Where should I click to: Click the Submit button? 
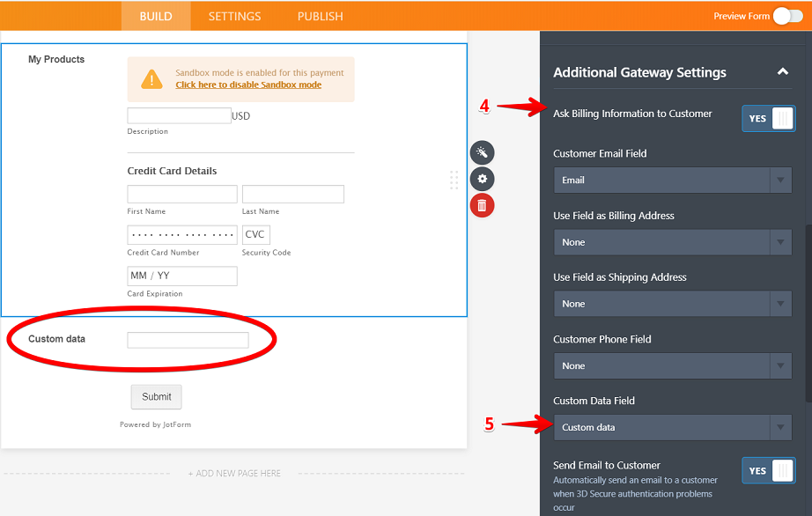point(157,397)
